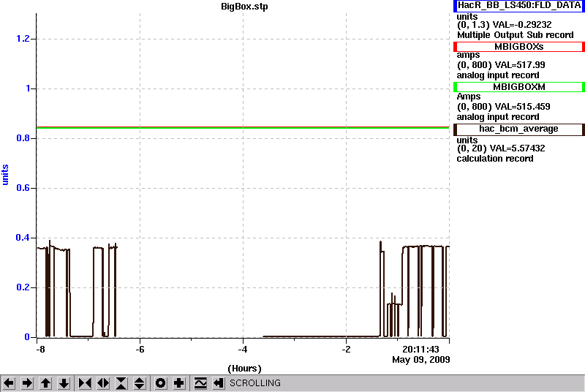The image size is (585, 392).
Task: Pan the plot left with the left arrow
Action: (x=9, y=383)
